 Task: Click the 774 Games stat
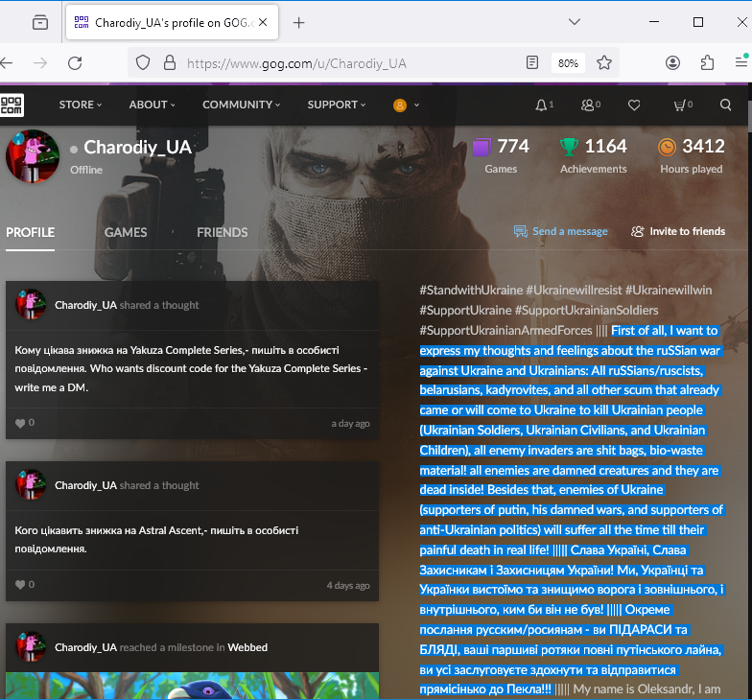click(x=501, y=155)
